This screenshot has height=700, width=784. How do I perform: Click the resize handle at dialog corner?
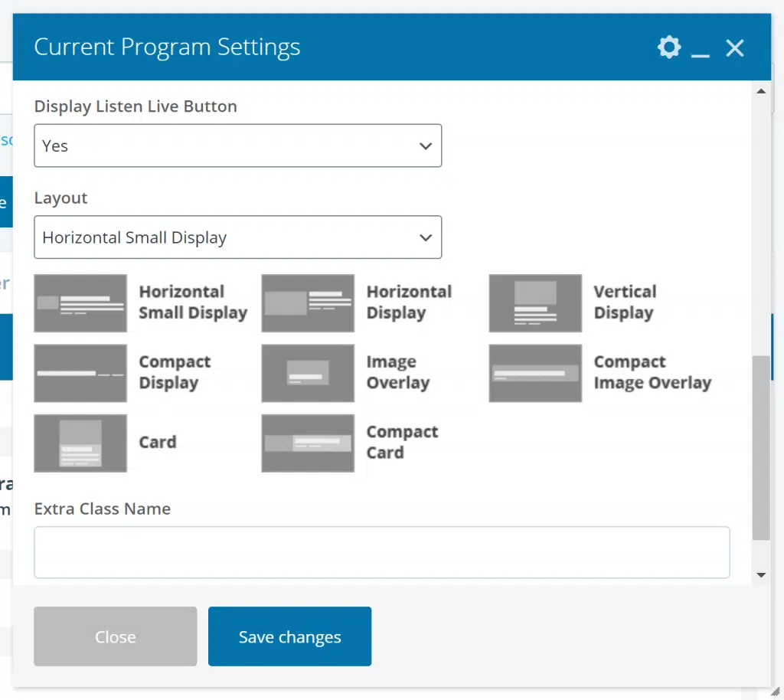click(775, 691)
